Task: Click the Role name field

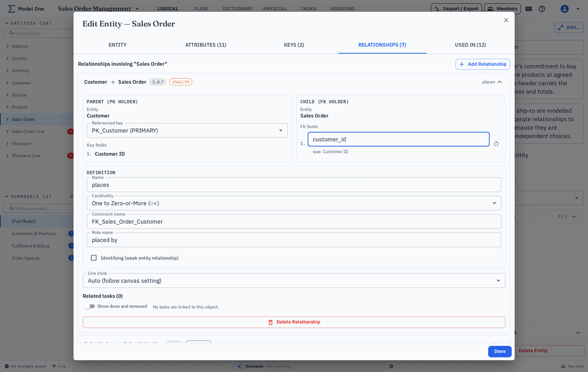Action: 294,240
